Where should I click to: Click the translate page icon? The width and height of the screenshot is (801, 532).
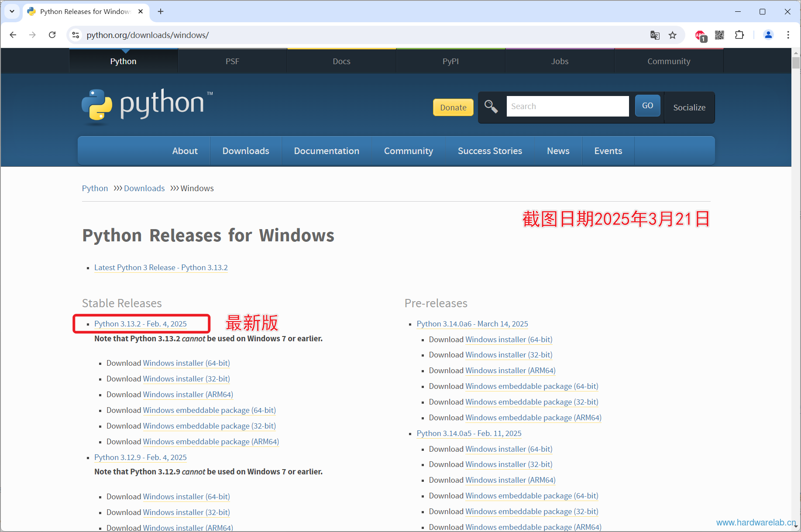(x=655, y=35)
